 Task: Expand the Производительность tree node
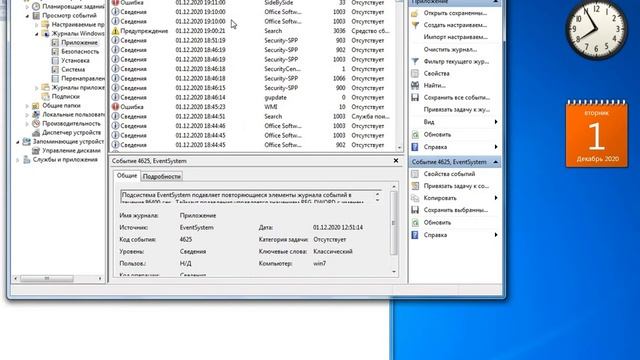pos(27,124)
